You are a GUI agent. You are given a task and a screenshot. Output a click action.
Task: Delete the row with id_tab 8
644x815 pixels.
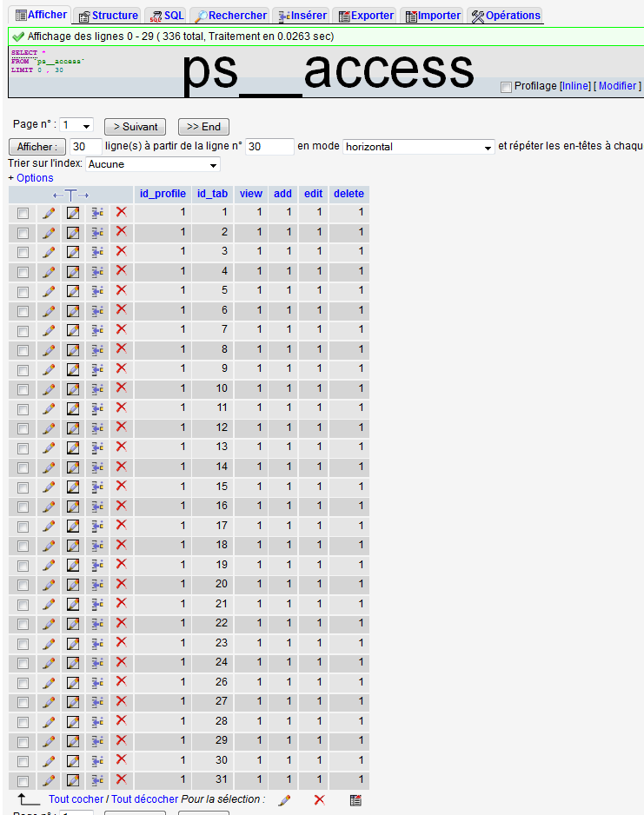tap(121, 348)
